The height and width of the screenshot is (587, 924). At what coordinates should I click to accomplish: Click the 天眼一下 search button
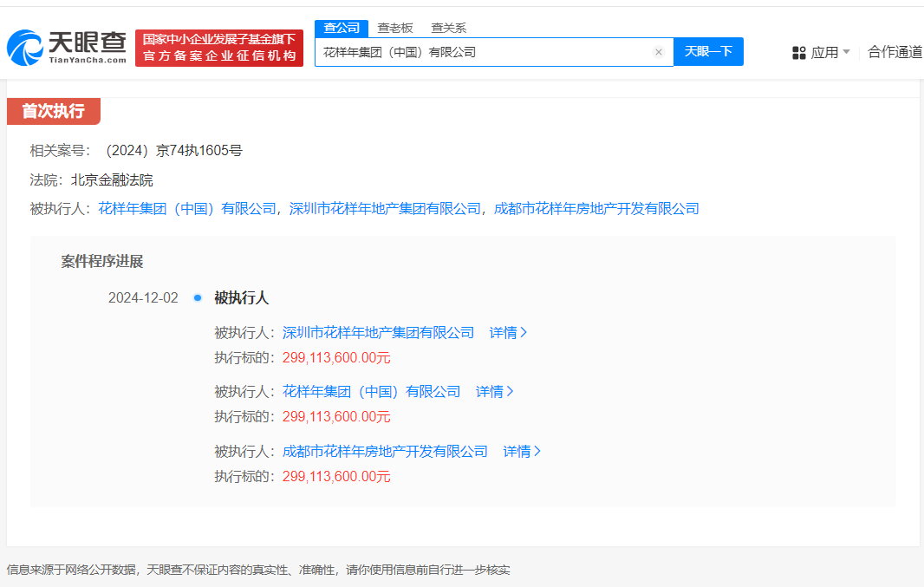click(708, 52)
